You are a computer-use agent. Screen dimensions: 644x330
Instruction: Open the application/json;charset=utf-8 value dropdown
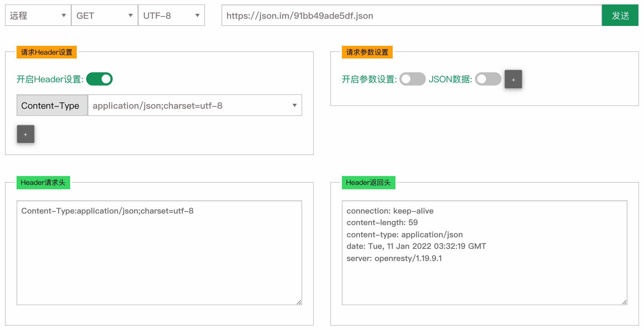[x=195, y=105]
